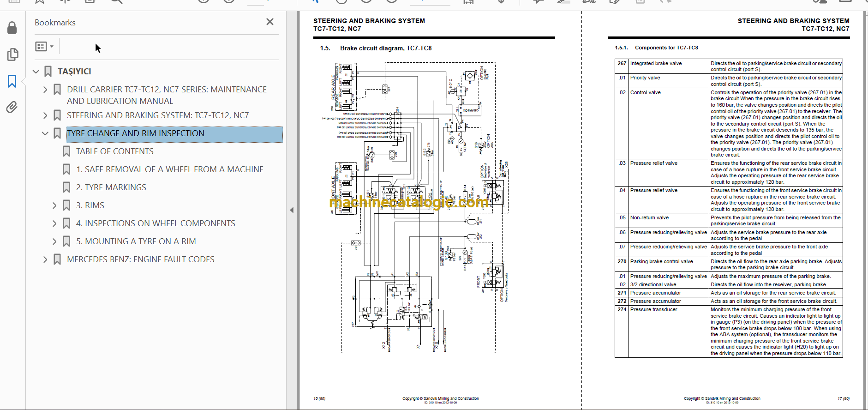Viewport: 868px width, 410px height.
Task: Click heading '1.5.1. Components for TC7-TC8'
Action: 656,48
